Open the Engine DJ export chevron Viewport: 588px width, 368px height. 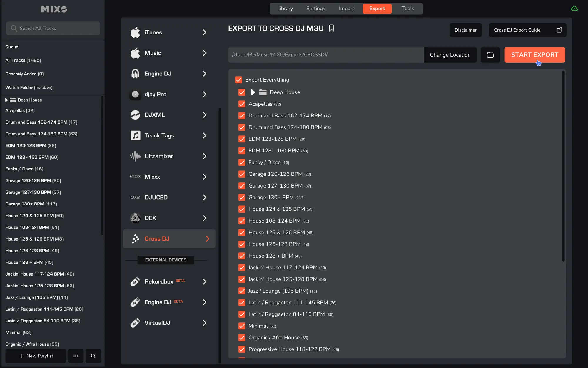[x=204, y=74]
